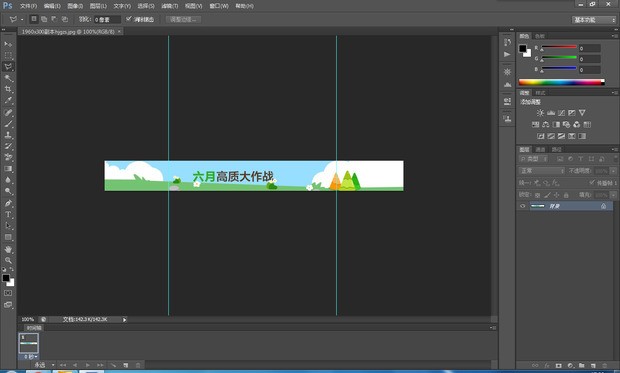Select the Horizontal Type tool
Viewport: 620px width, 373px height.
8,214
